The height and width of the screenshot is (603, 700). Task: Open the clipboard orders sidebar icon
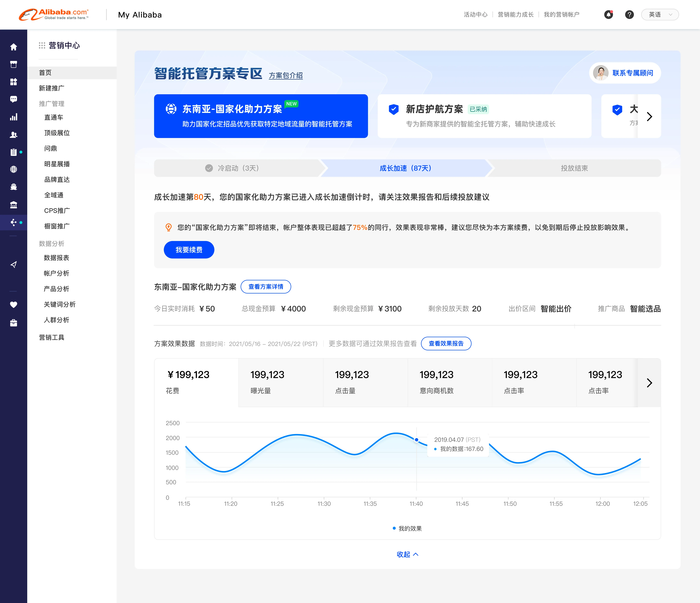tap(13, 152)
